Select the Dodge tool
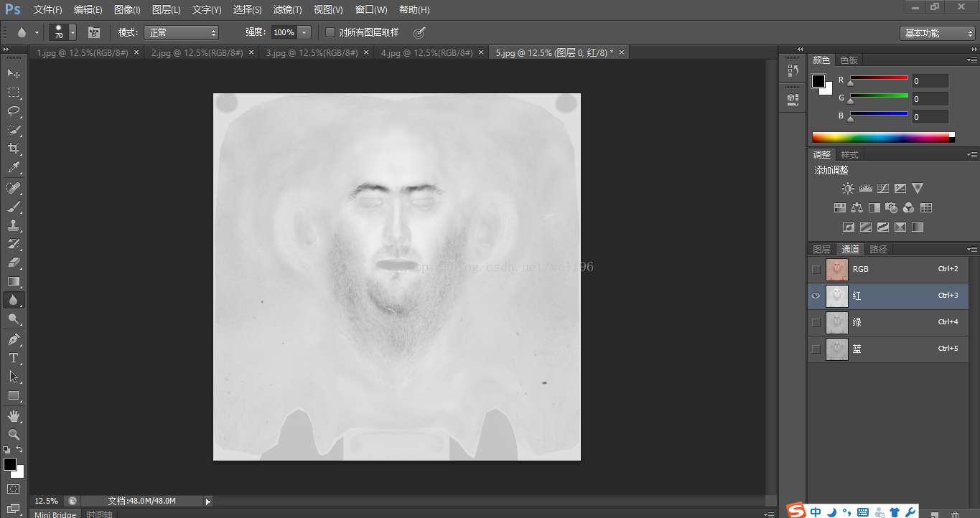The image size is (980, 518). pos(14,319)
